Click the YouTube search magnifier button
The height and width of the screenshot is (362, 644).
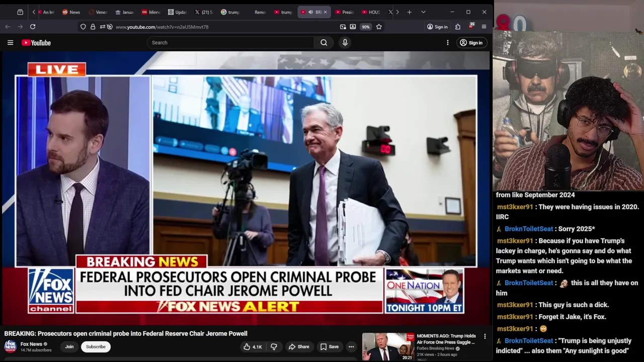click(324, 43)
